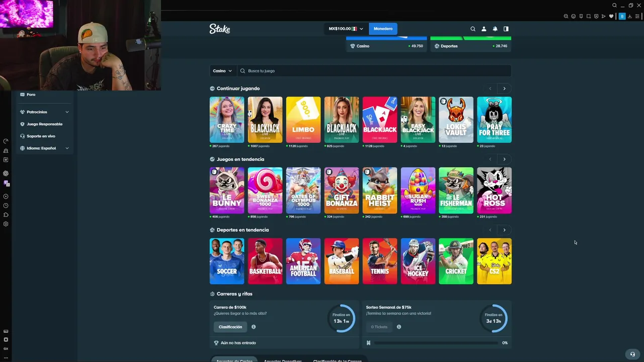
Task: Click the blue B extension icon
Action: point(622,16)
